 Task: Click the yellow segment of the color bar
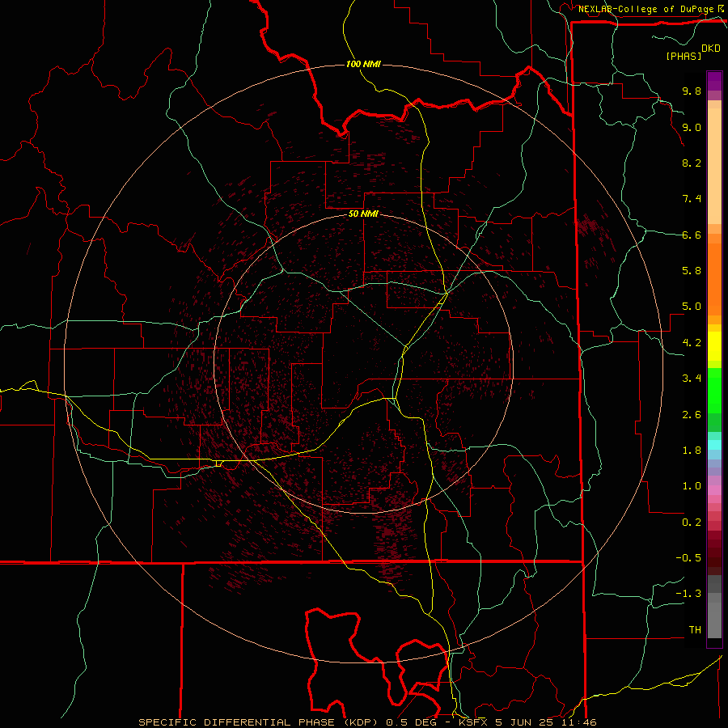pyautogui.click(x=714, y=346)
